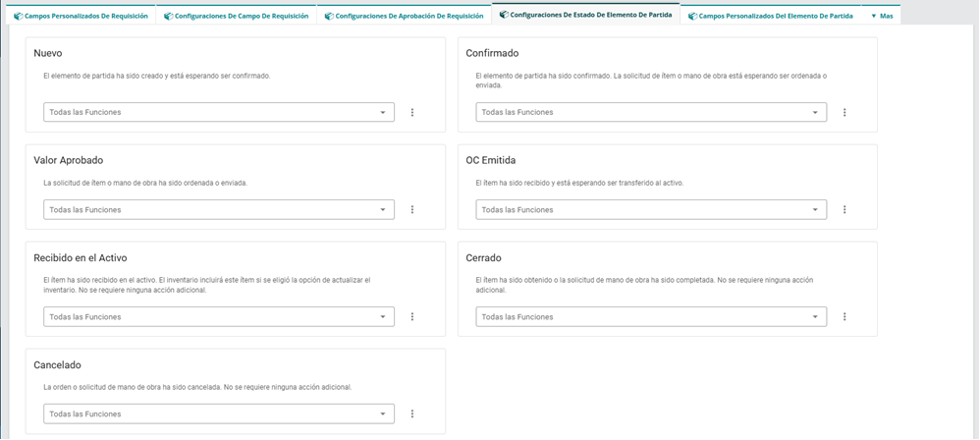Click the Nuevo card heading
The image size is (980, 440).
48,54
